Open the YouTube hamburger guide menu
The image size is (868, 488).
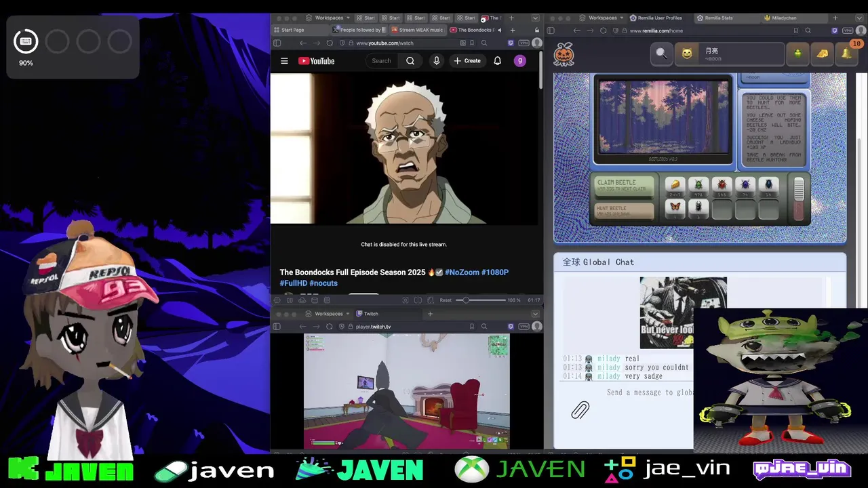point(284,61)
